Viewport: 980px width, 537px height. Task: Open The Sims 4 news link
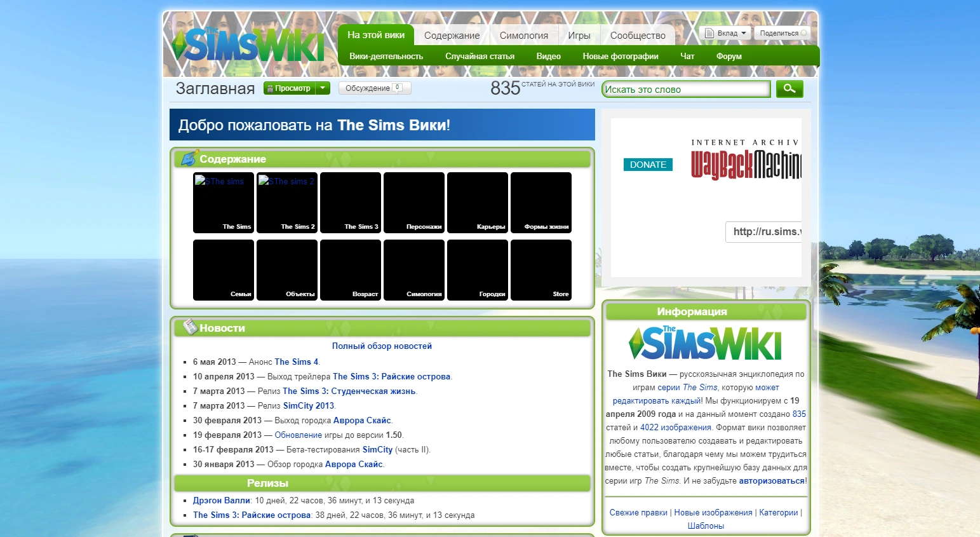296,362
